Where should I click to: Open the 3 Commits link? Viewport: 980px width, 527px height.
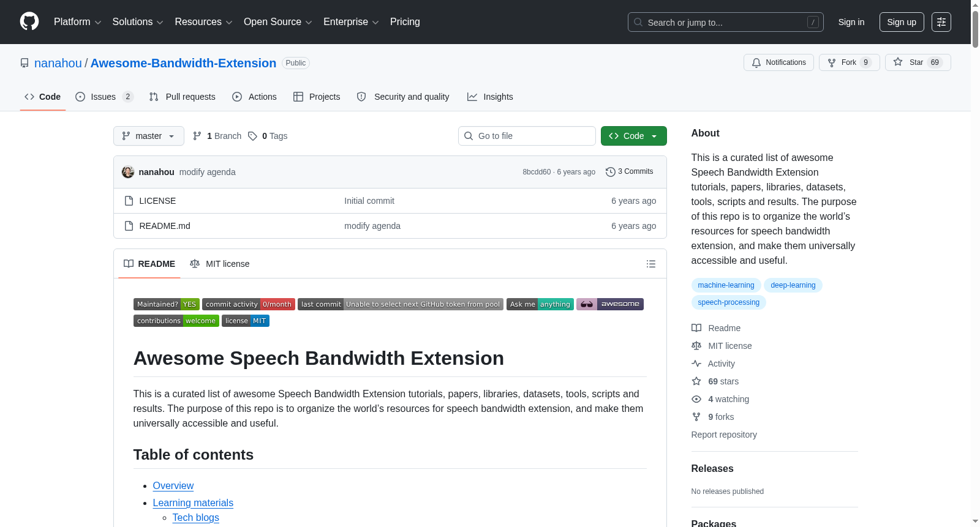tap(630, 172)
